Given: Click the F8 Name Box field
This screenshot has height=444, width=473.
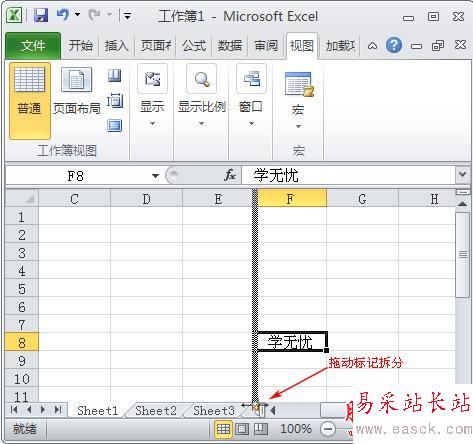Looking at the screenshot, I should pyautogui.click(x=76, y=176).
